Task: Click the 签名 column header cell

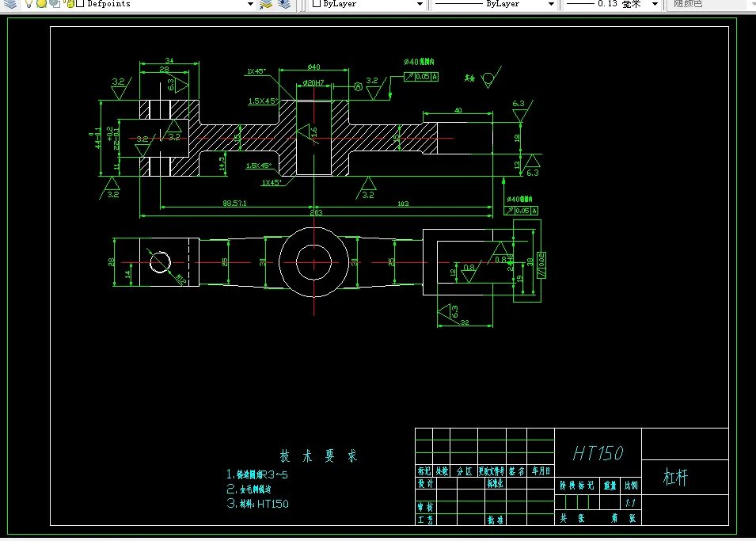Action: coord(516,471)
